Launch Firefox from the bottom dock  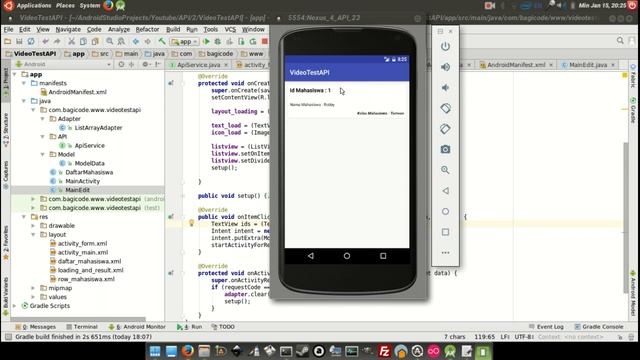tap(187, 351)
